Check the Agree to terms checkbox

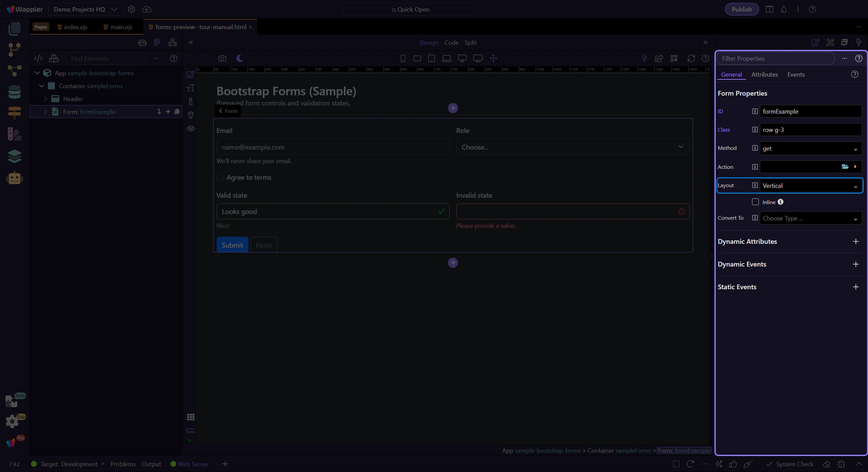coord(220,177)
